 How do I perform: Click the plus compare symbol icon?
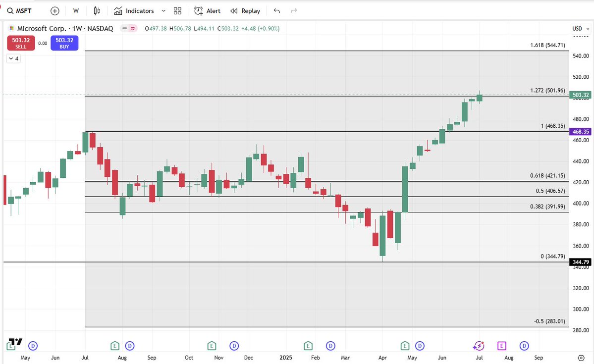[55, 11]
